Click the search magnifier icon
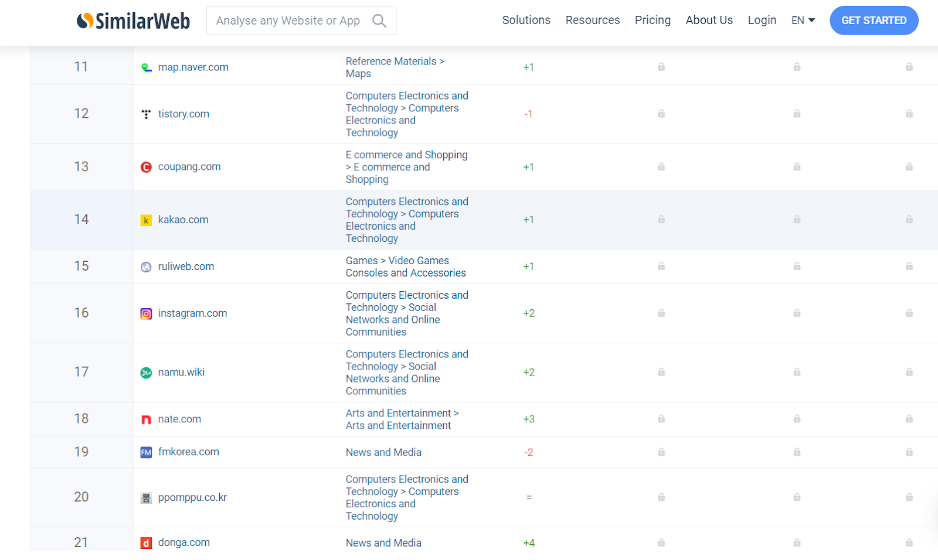The image size is (938, 560). [379, 21]
